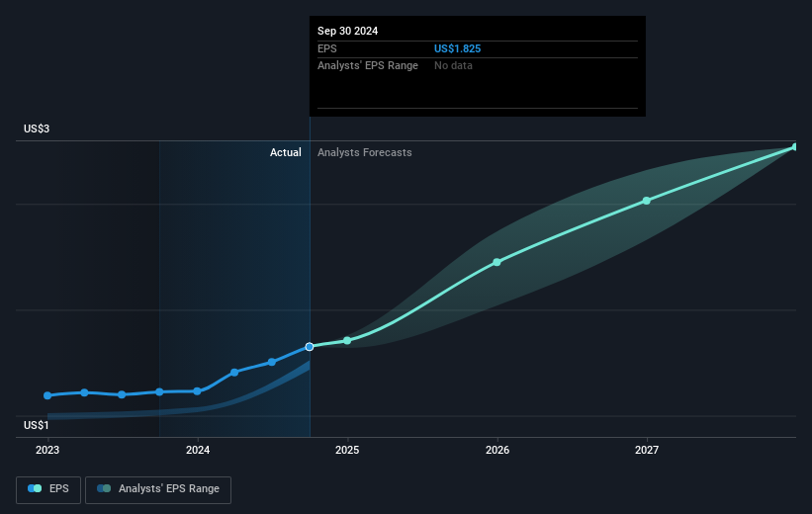
Task: Select the 2026 forecast EPS point
Action: (496, 262)
